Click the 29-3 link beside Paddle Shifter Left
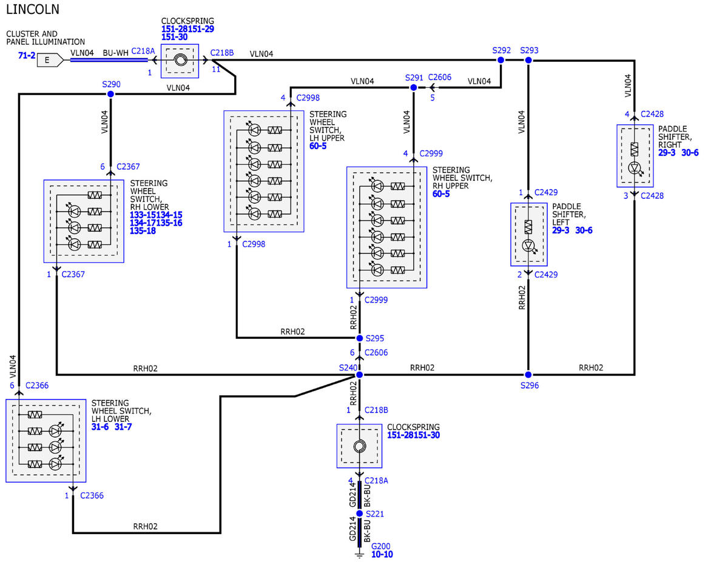This screenshot has height=562, width=728. tap(561, 230)
